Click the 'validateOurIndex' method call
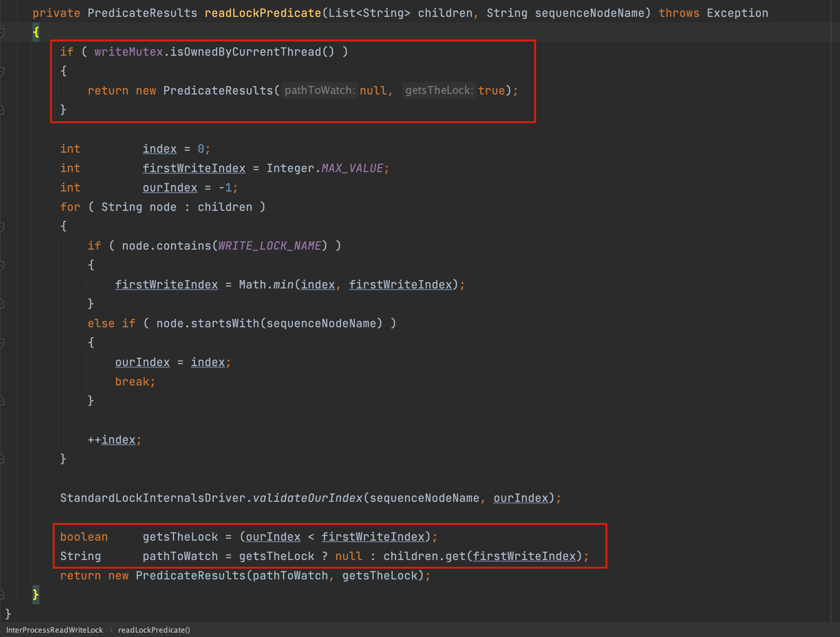The width and height of the screenshot is (840, 637). (x=308, y=498)
